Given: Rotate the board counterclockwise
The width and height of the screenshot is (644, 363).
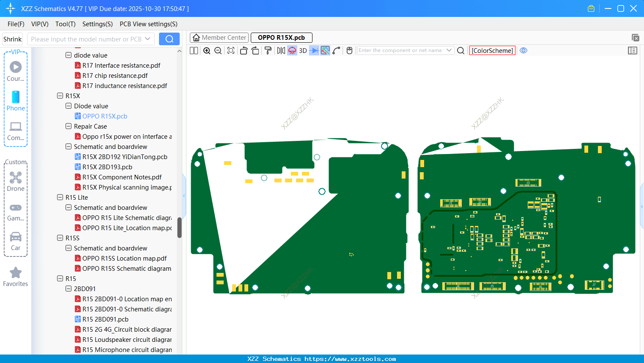Looking at the screenshot, I should 244,51.
